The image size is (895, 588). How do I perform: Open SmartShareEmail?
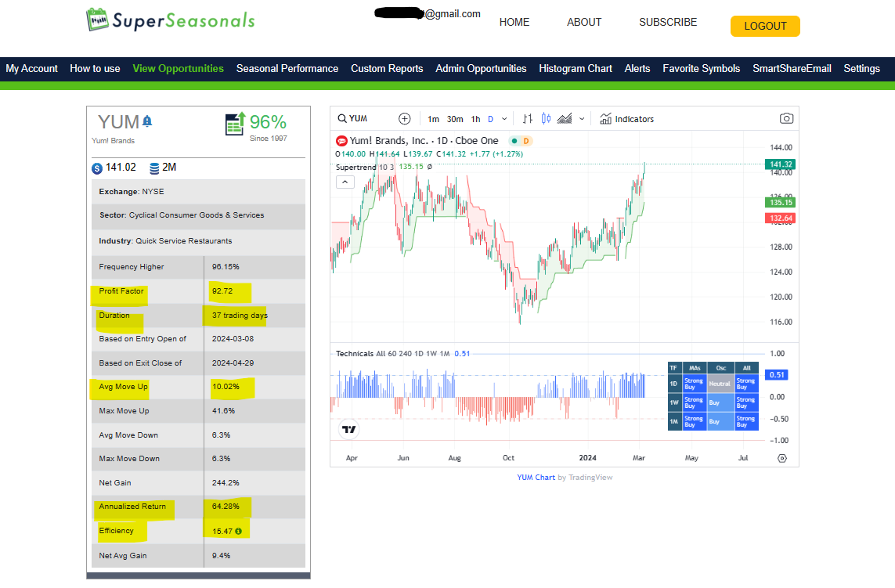pos(792,68)
